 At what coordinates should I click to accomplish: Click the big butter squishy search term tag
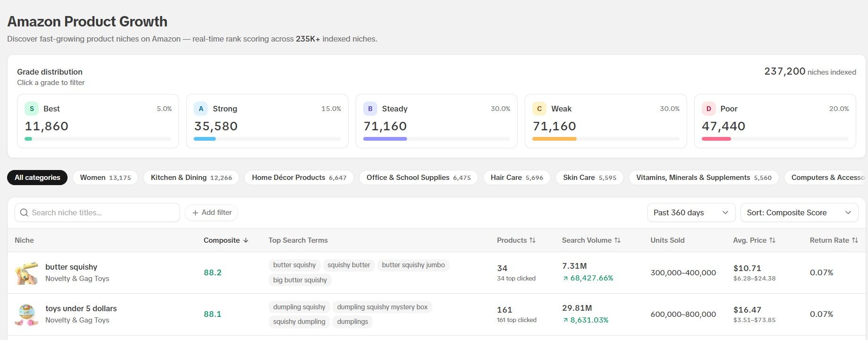pyautogui.click(x=300, y=280)
